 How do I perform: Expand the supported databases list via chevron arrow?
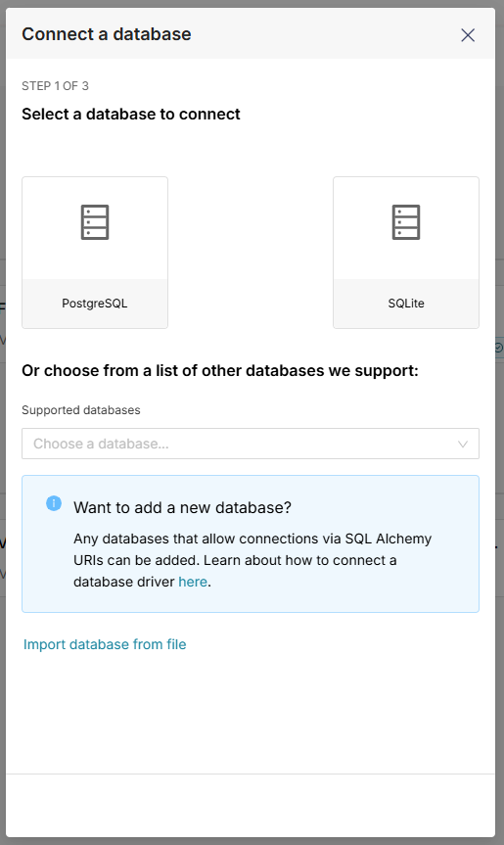tap(463, 445)
